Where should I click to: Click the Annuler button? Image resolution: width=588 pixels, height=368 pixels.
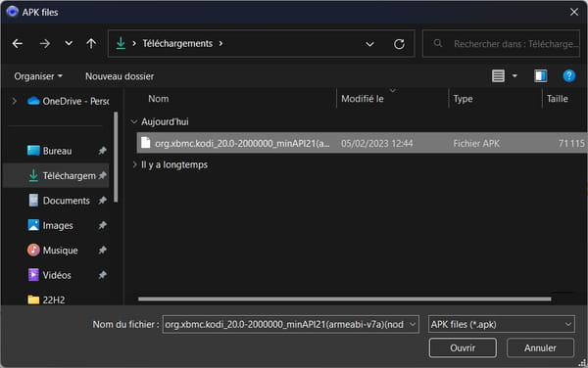[540, 347]
